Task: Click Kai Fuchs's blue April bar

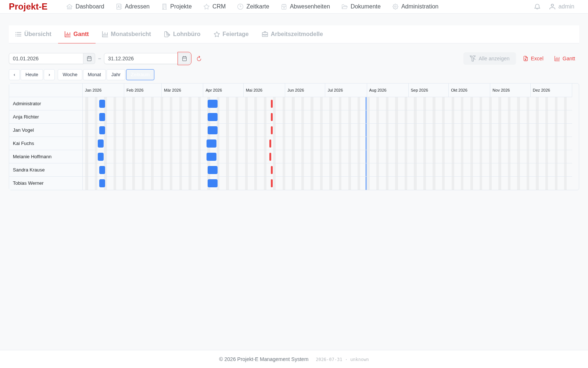Action: pos(211,144)
